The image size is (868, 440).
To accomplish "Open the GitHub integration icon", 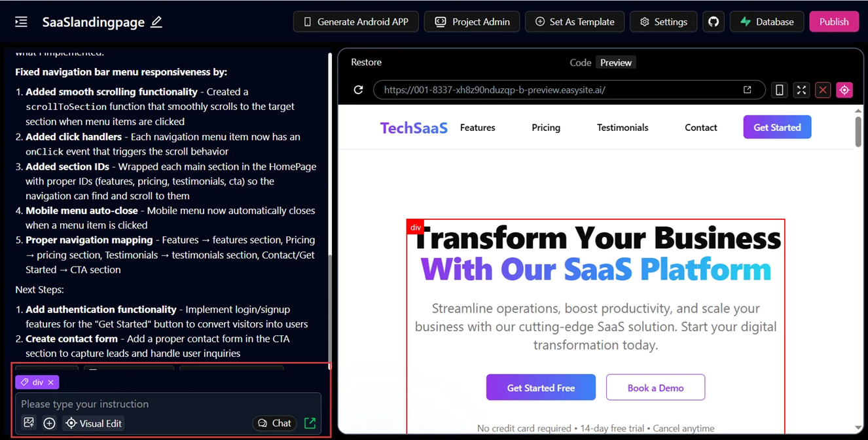I will (x=714, y=22).
